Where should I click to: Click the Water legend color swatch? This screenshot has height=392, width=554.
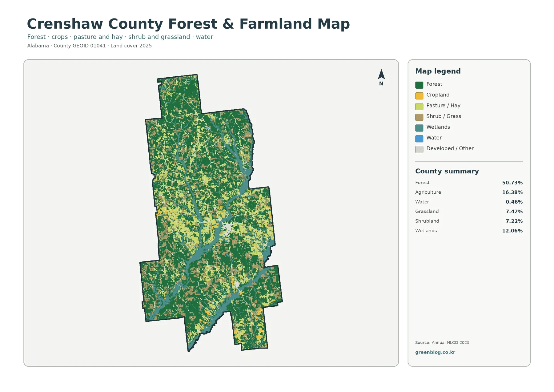point(419,139)
